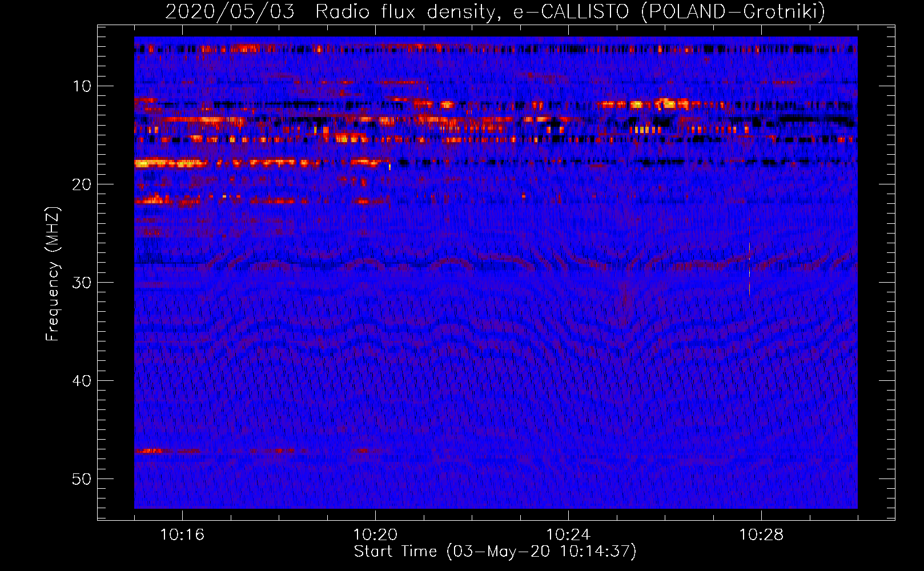Click the frequency tick label "10"
The height and width of the screenshot is (571, 924).
[82, 86]
